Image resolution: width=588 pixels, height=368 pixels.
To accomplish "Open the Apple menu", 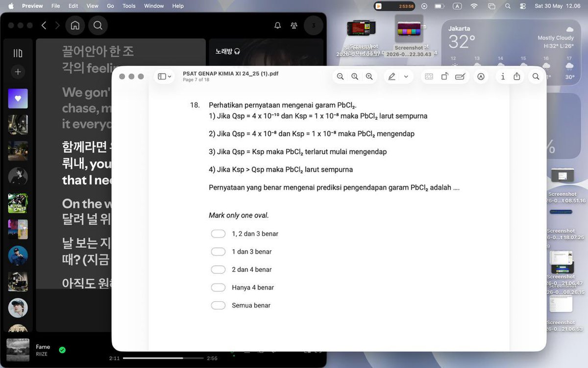I will click(11, 6).
